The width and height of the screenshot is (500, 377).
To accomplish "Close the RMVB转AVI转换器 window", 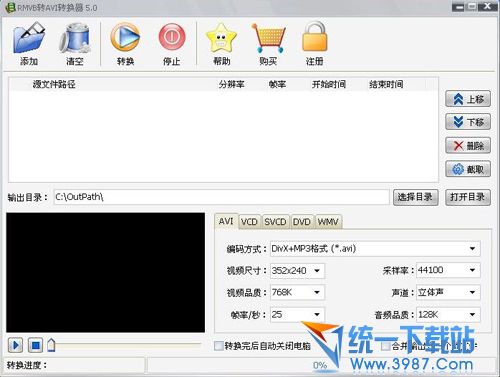I will click(x=487, y=6).
